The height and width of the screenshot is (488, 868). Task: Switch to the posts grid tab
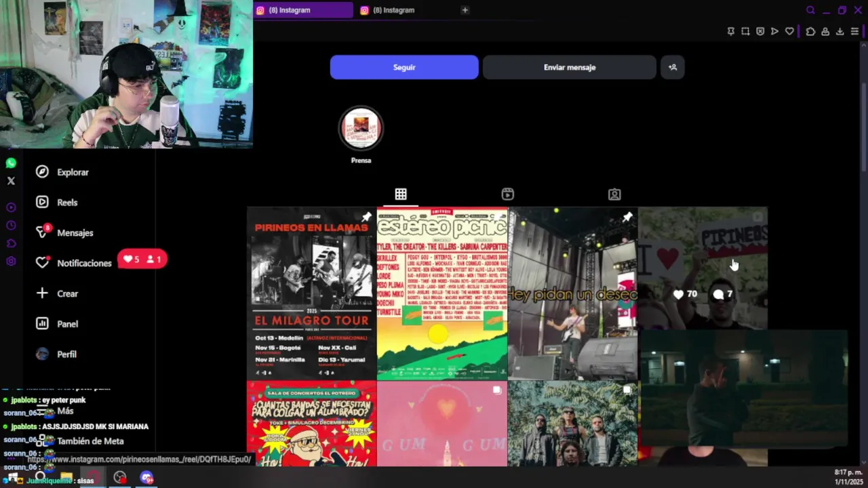401,195
